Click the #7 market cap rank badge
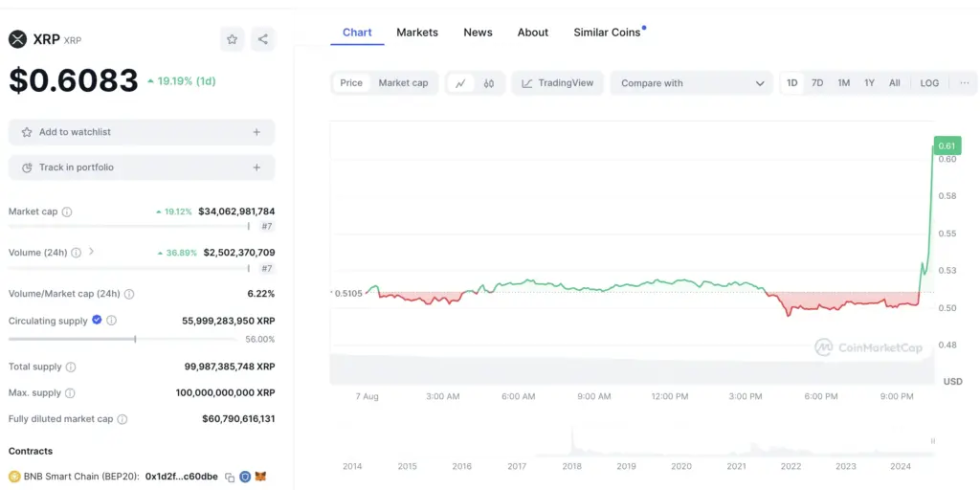The image size is (980, 490). [x=267, y=226]
